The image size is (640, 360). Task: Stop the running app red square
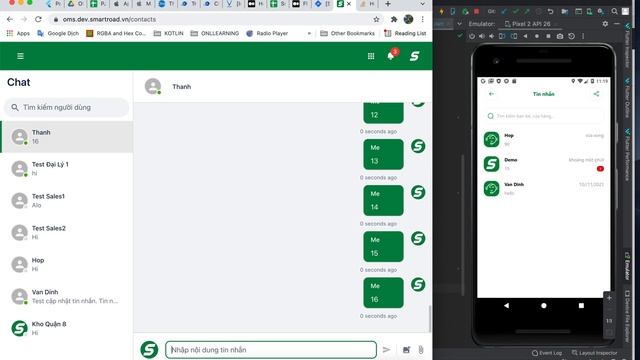[x=476, y=11]
